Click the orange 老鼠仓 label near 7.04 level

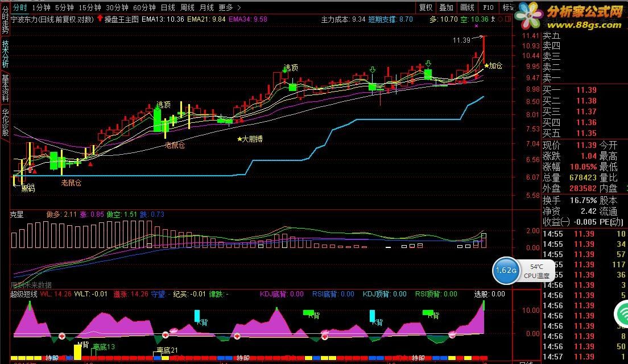(x=175, y=146)
